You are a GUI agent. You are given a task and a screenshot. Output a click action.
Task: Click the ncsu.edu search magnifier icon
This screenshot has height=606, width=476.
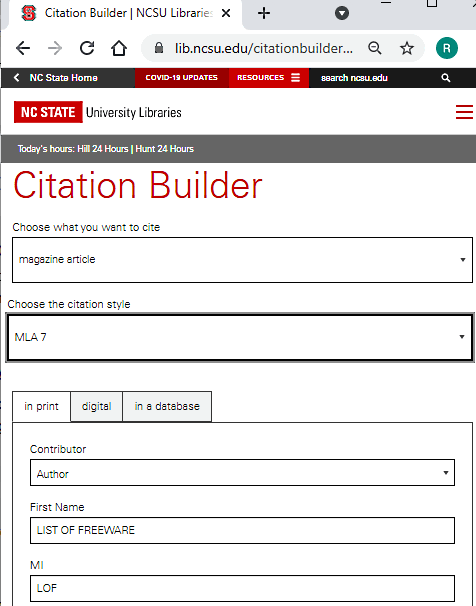point(446,78)
